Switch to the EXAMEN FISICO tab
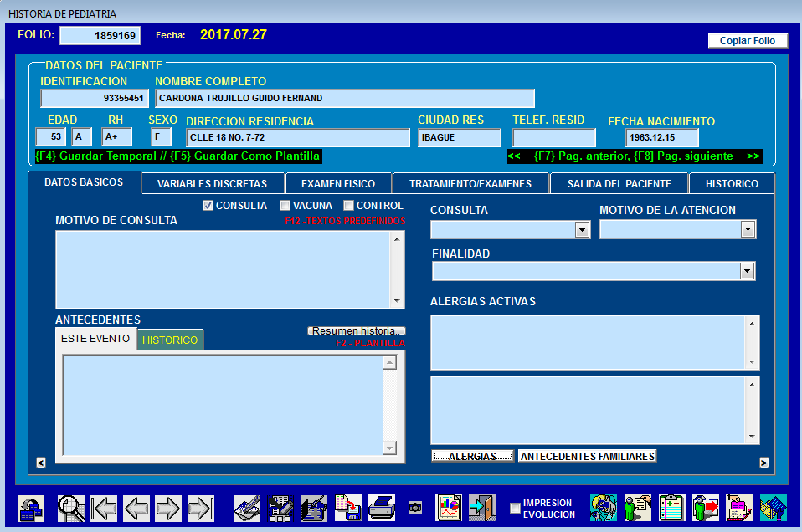The image size is (802, 532). pyautogui.click(x=338, y=183)
